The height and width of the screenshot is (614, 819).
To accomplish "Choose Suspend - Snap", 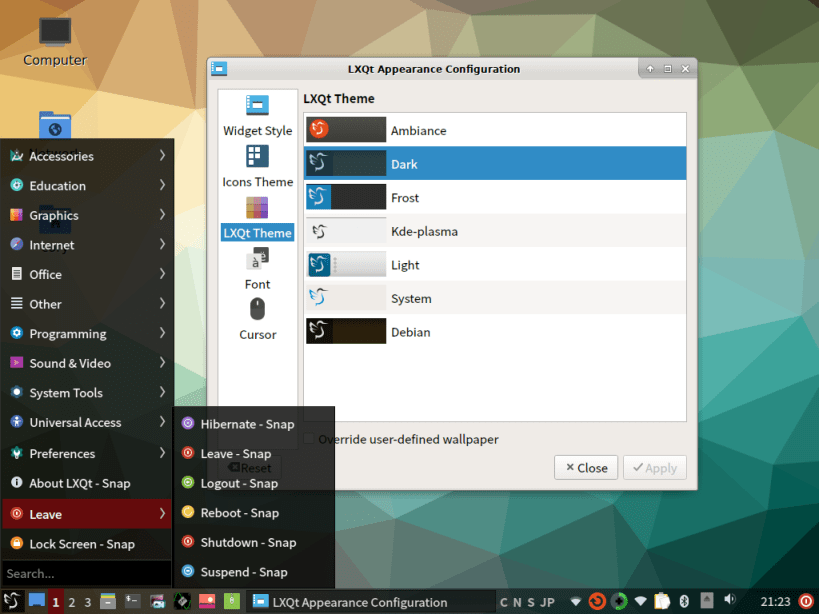I will [254, 572].
